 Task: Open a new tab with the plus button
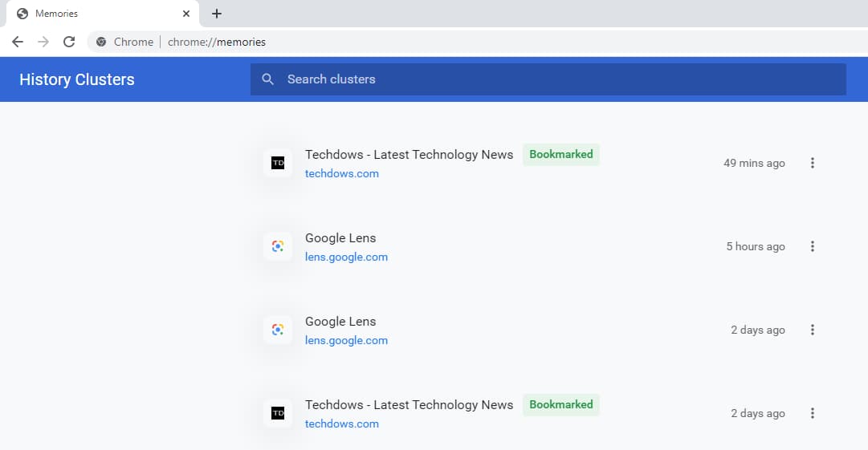(x=217, y=14)
